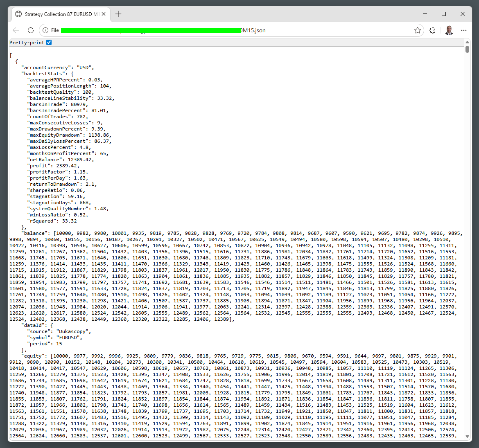
Task: Close the Strategy Collection 87 tab
Action: point(104,14)
